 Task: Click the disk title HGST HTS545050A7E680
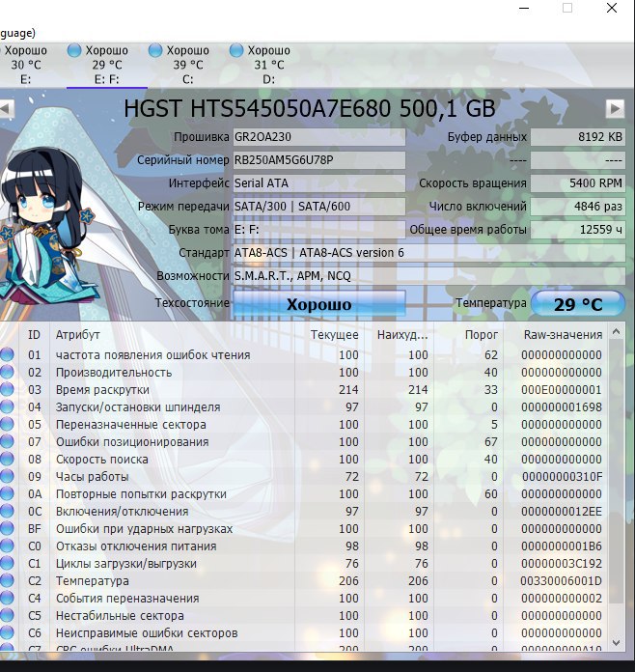(310, 108)
